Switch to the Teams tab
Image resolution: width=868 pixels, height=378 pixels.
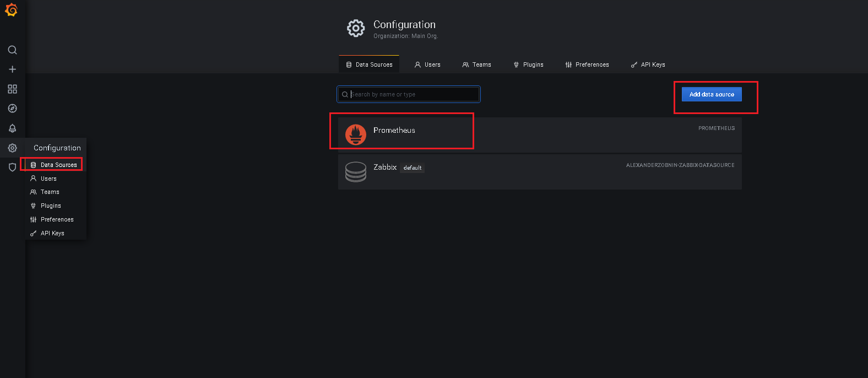(x=476, y=64)
